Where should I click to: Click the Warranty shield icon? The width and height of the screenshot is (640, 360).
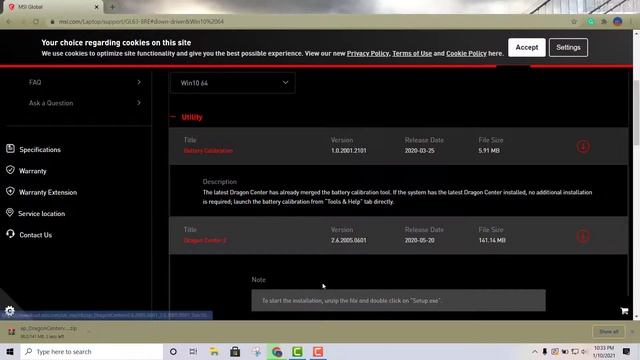click(x=10, y=170)
